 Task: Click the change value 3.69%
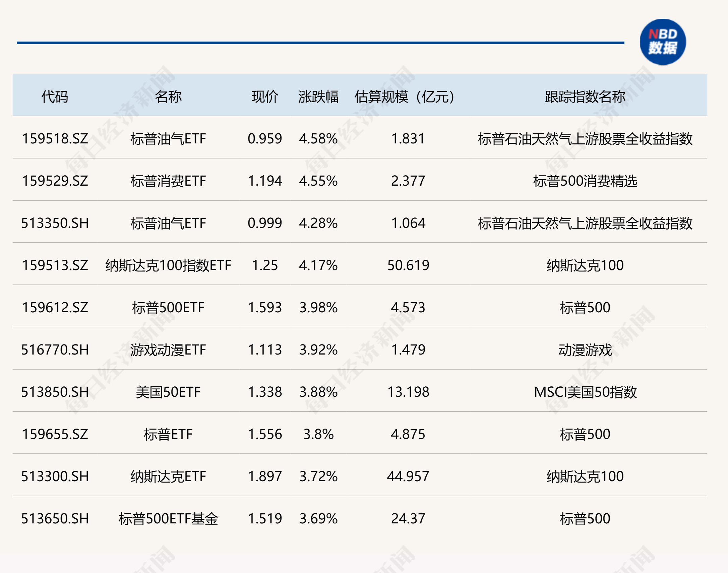(318, 519)
